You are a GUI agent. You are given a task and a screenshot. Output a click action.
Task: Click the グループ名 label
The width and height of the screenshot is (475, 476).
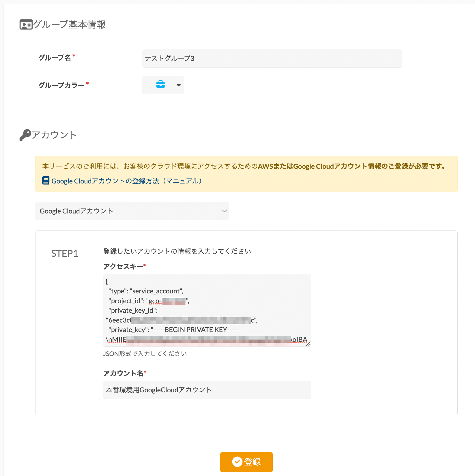(x=55, y=58)
